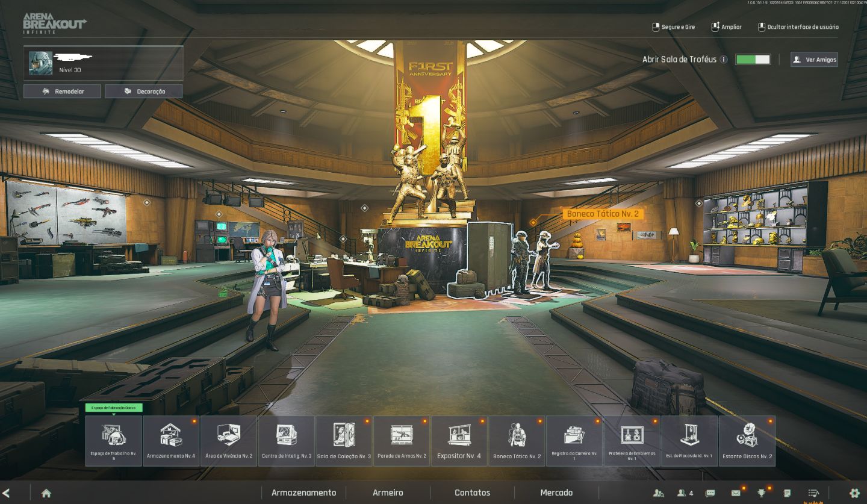Screen dimensions: 867x504
Task: Open the trophy achievements icon
Action: [x=762, y=493]
